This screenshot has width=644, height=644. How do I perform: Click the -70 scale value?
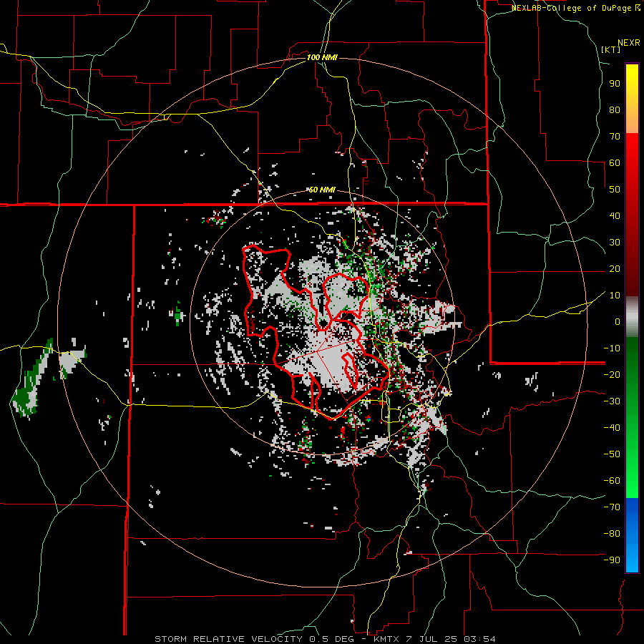(612, 507)
